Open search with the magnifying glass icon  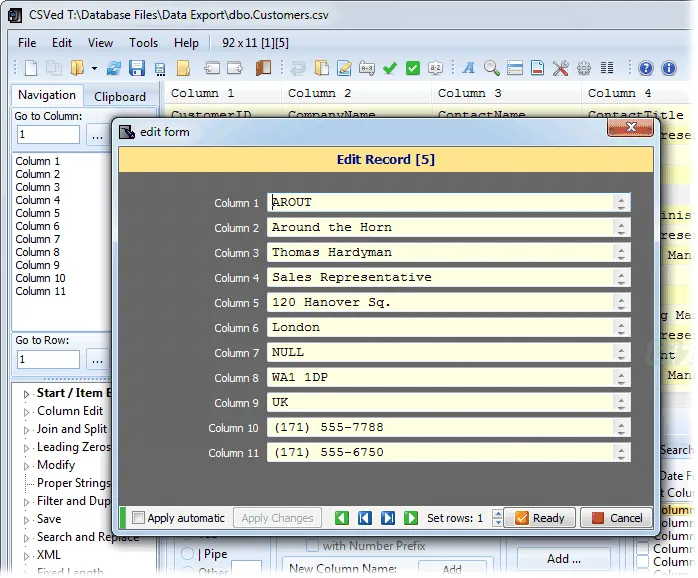pos(491,68)
